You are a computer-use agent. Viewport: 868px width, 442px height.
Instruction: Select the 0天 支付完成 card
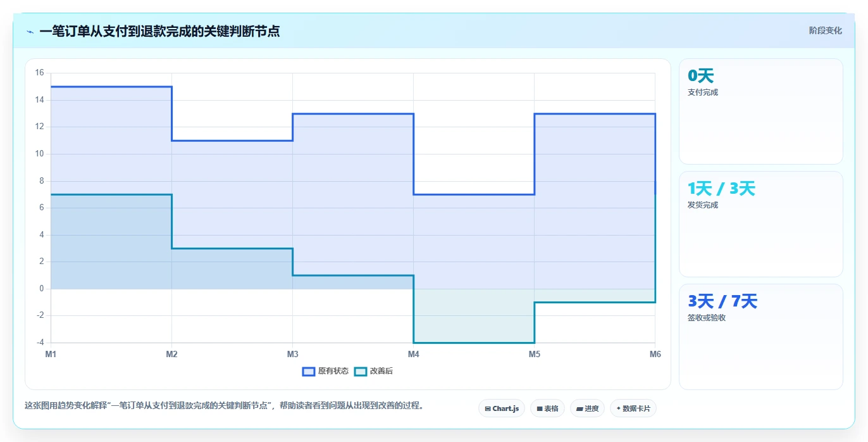click(760, 111)
